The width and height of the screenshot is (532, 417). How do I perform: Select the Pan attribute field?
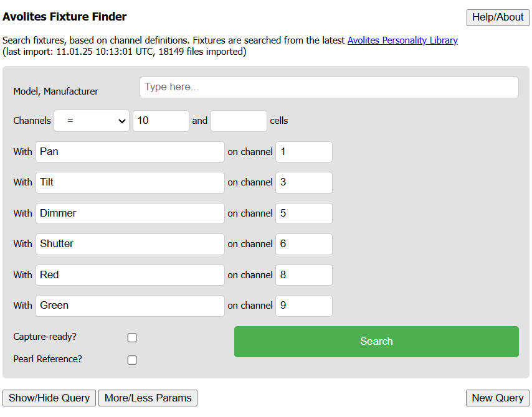[130, 151]
